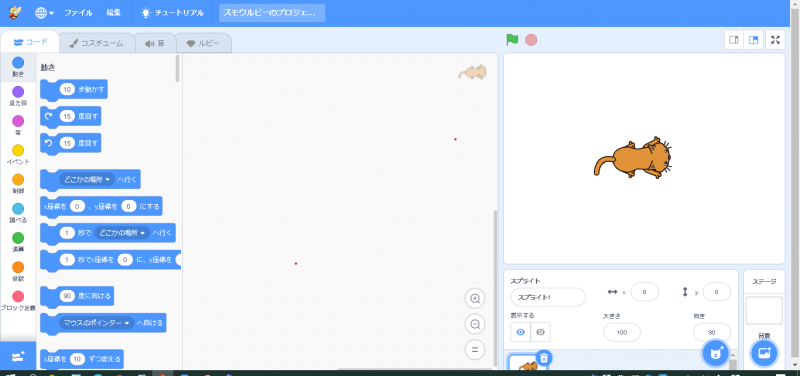
Task: Hide the sprite with the crossed-eye icon
Action: 541,332
